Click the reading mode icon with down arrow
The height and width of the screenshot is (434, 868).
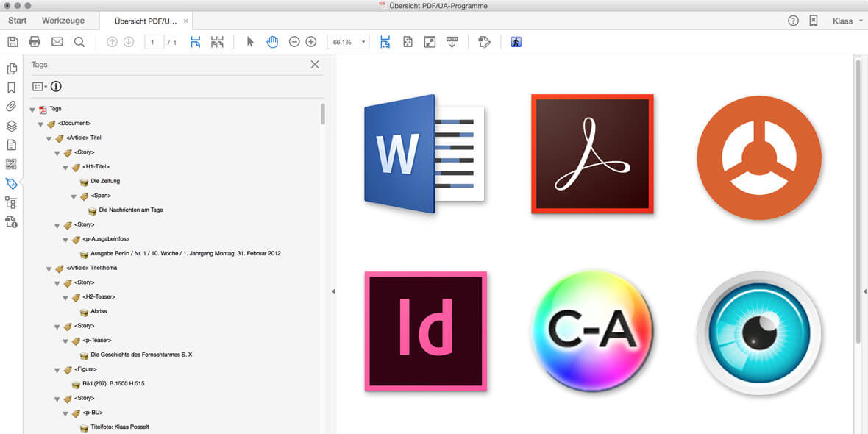click(x=452, y=42)
